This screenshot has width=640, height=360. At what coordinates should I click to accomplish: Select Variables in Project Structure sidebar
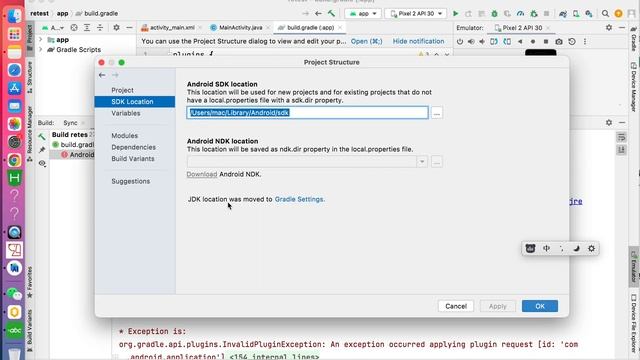[126, 113]
